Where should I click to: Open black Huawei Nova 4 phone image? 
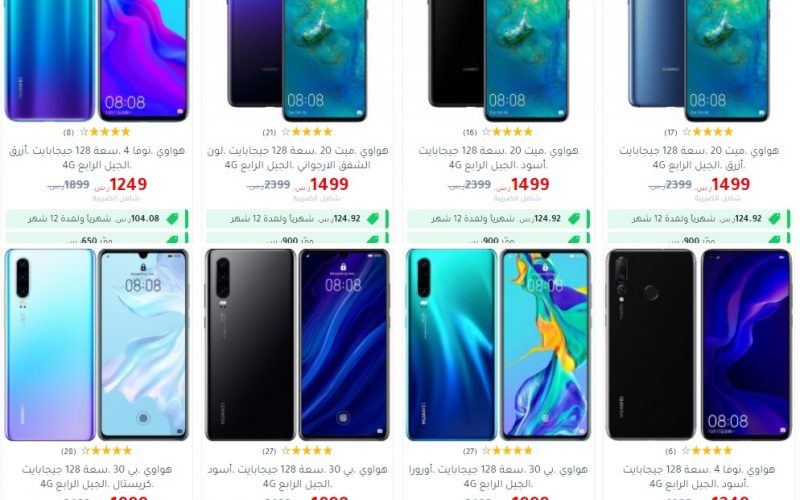tap(699, 345)
